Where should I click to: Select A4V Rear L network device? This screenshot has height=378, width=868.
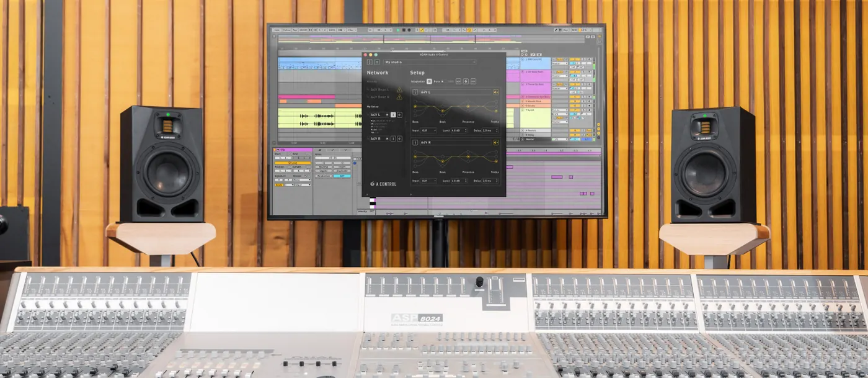pyautogui.click(x=378, y=89)
